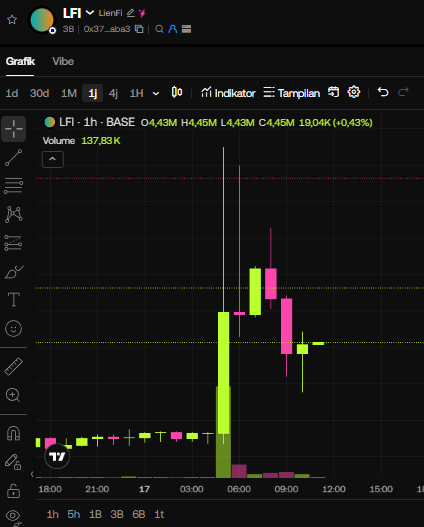Collapse the indicator legend arrow
The height and width of the screenshot is (527, 424).
click(53, 159)
